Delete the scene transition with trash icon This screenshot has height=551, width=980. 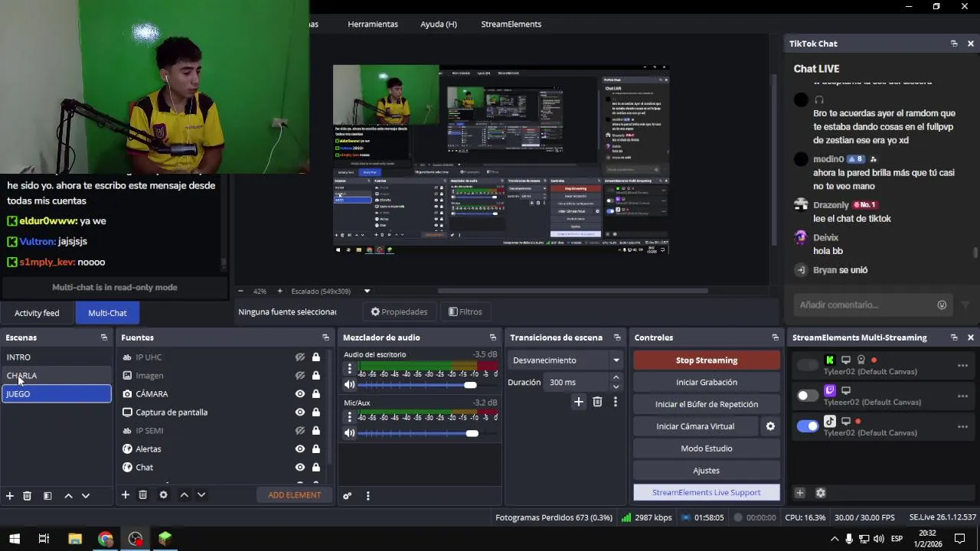tap(597, 402)
